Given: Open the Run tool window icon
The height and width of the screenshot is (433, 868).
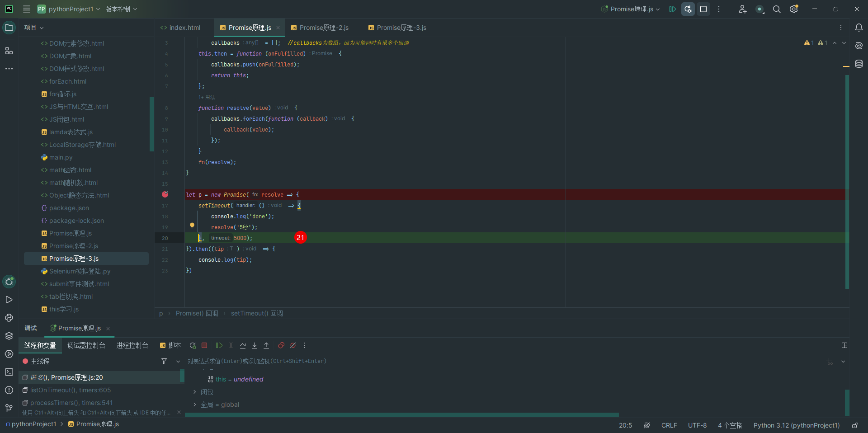Looking at the screenshot, I should (x=9, y=300).
